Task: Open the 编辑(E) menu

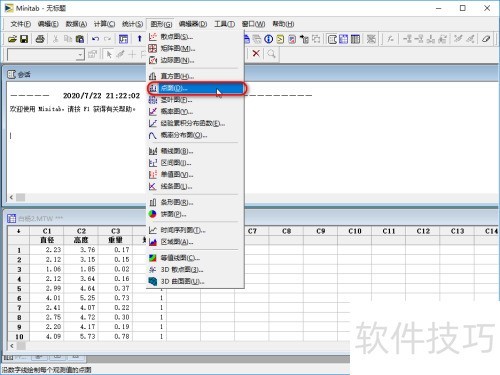Action: point(48,24)
